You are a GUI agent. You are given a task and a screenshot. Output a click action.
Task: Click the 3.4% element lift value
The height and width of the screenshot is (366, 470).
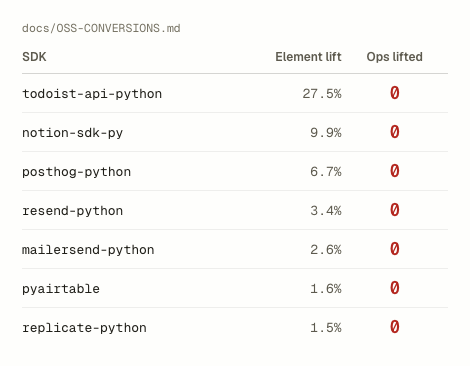(x=326, y=211)
